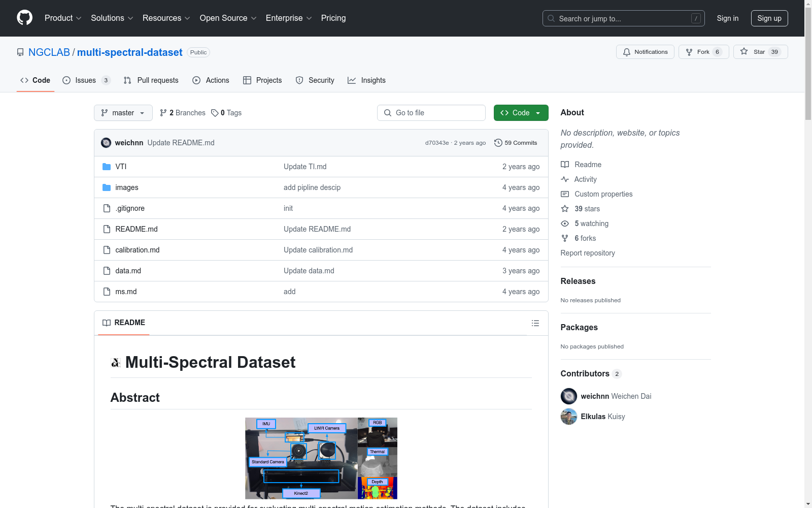Expand the Solutions menu

coord(112,18)
